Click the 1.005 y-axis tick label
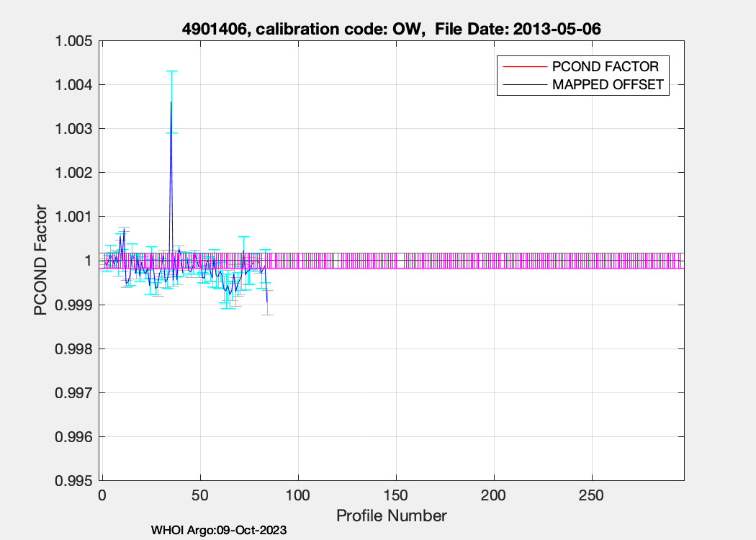The image size is (756, 540). point(74,41)
